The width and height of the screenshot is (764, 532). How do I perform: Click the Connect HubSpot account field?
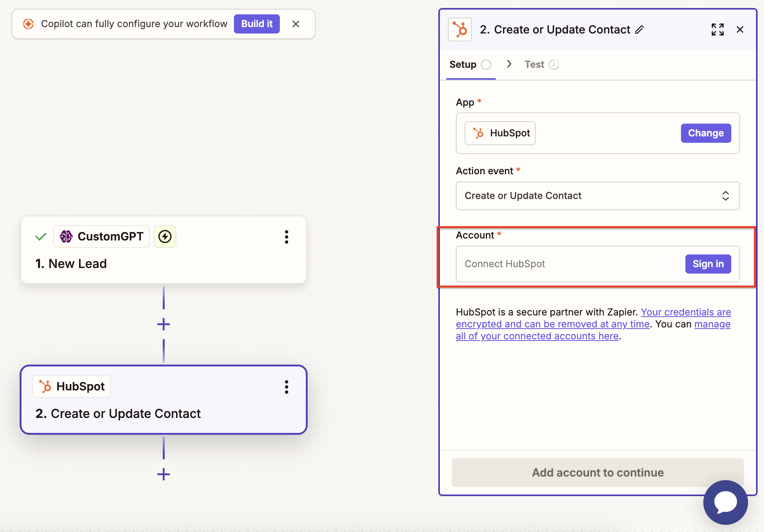click(x=598, y=264)
